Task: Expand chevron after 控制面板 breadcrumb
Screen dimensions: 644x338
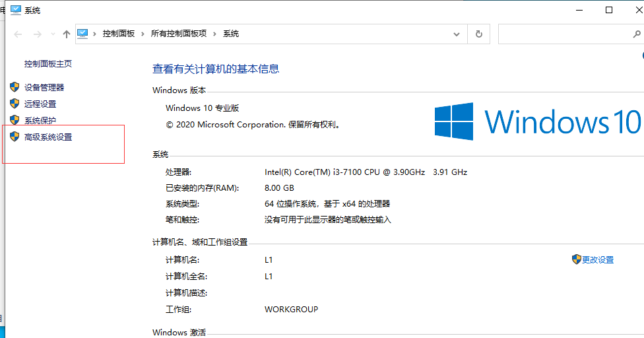Action: 143,34
